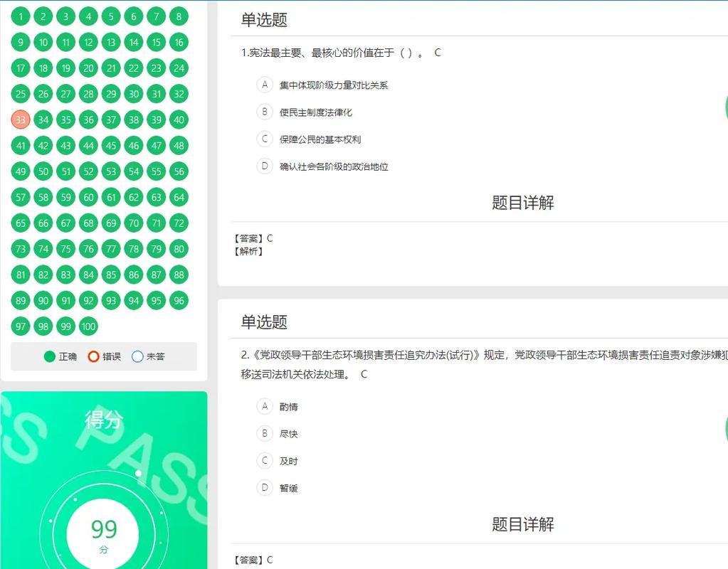
Task: Click first 题目详解 heading
Action: [x=523, y=203]
